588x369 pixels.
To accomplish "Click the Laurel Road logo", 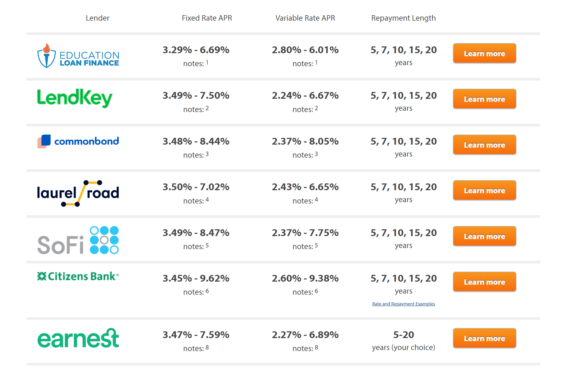I will coord(78,193).
